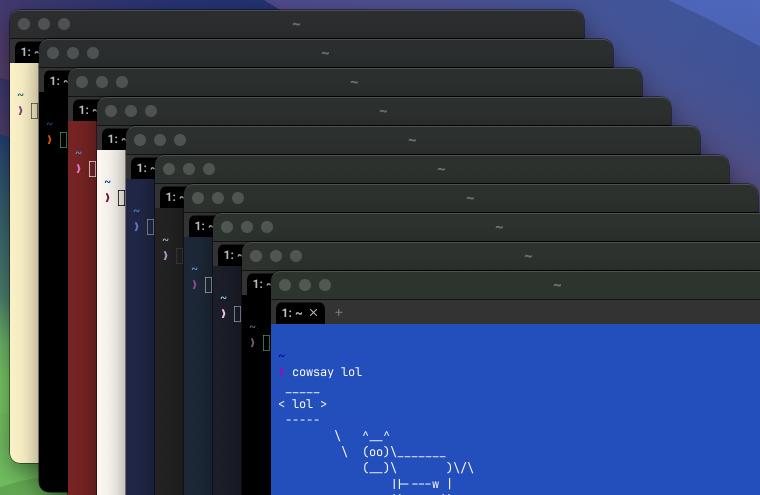This screenshot has width=760, height=495.
Task: Click the "cowsay lol" command text
Action: tap(327, 372)
